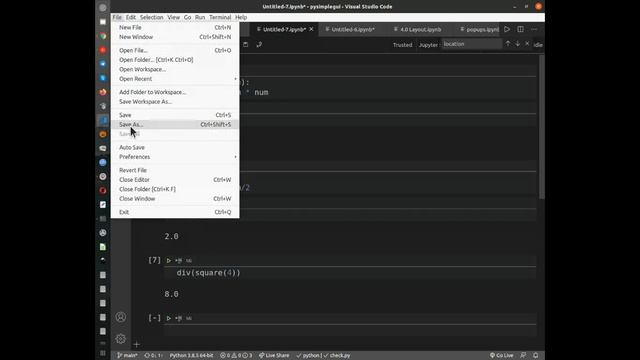Open the show applications grid in dock
This screenshot has height=360, width=640.
(x=103, y=353)
